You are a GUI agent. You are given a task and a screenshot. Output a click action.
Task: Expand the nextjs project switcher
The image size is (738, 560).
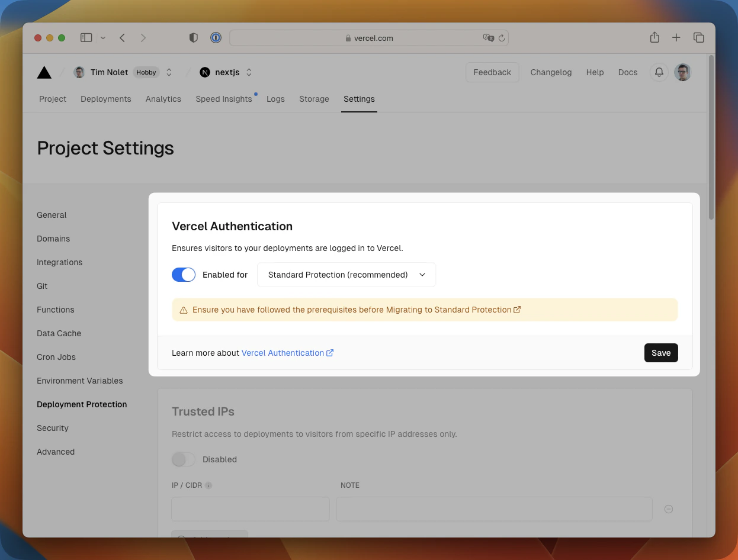(248, 72)
